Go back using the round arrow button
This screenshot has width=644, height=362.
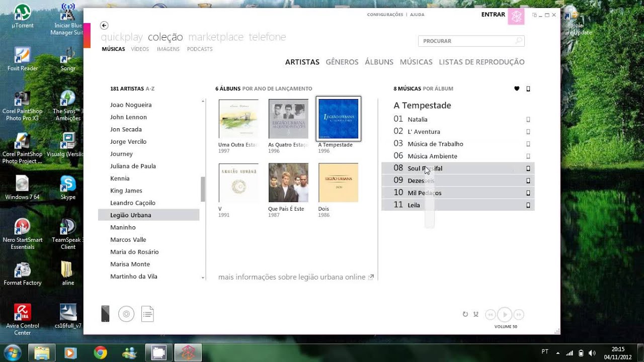(104, 25)
